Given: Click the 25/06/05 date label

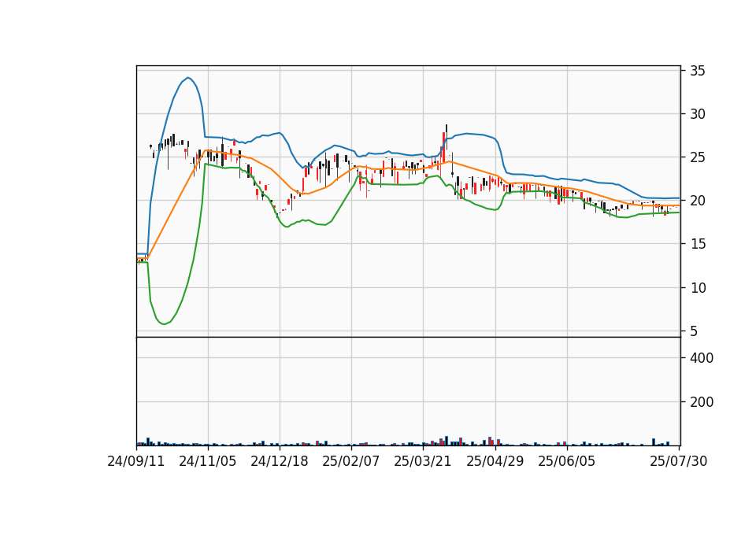Looking at the screenshot, I should click(x=567, y=461).
